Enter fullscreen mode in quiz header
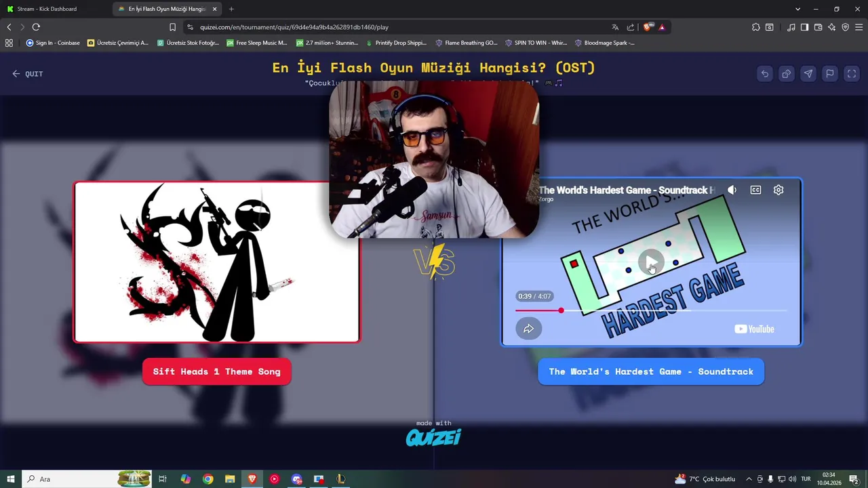868x488 pixels. coord(852,74)
